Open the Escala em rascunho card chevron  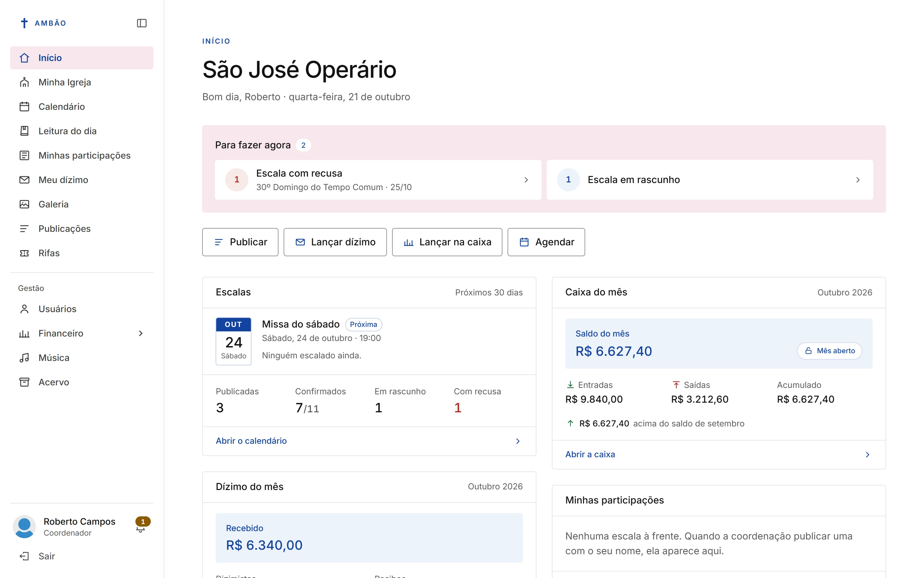(858, 180)
